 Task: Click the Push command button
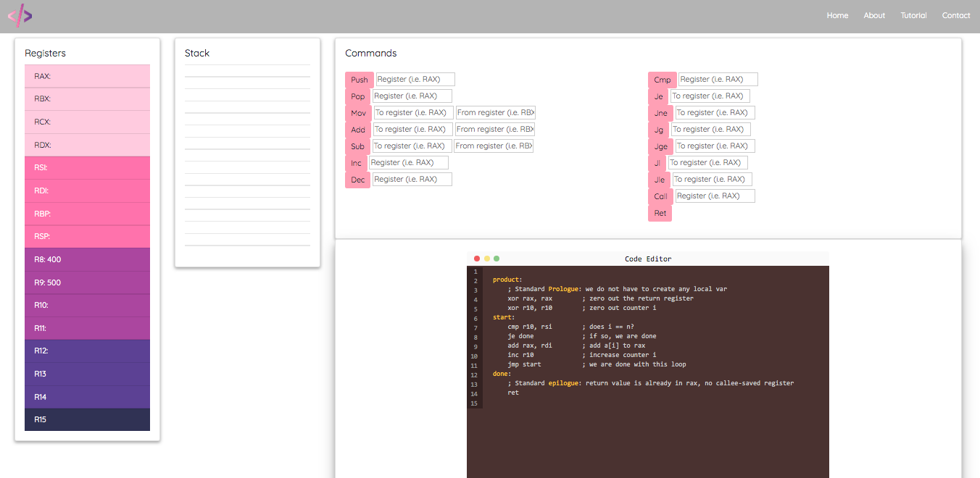click(360, 80)
